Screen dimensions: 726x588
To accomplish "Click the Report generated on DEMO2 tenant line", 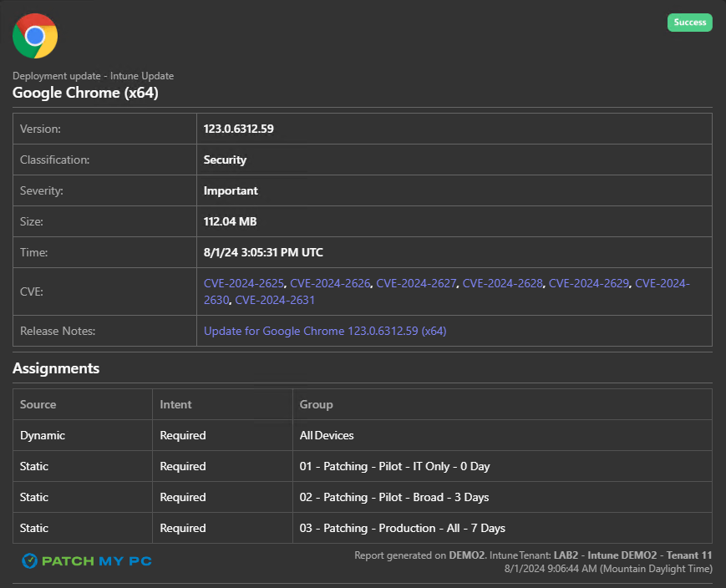I will [533, 555].
